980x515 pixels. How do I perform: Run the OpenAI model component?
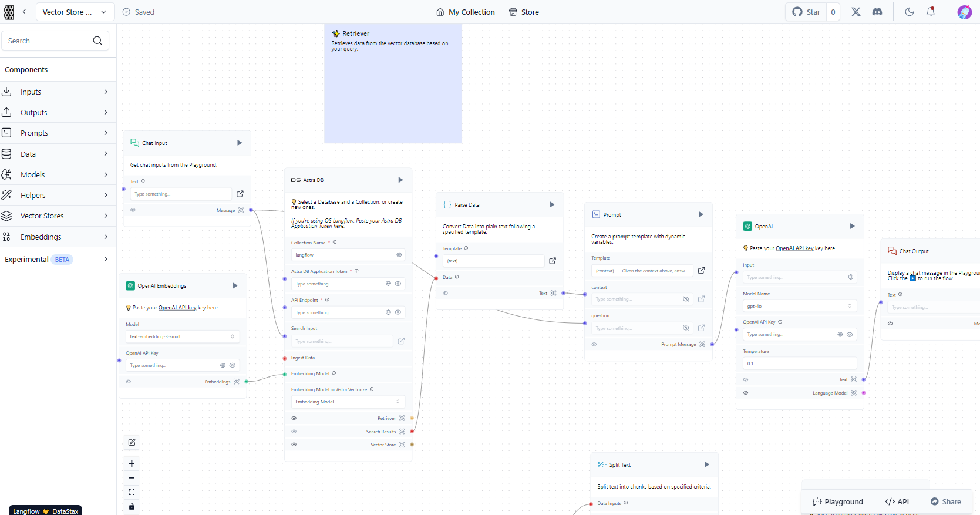[x=852, y=226]
